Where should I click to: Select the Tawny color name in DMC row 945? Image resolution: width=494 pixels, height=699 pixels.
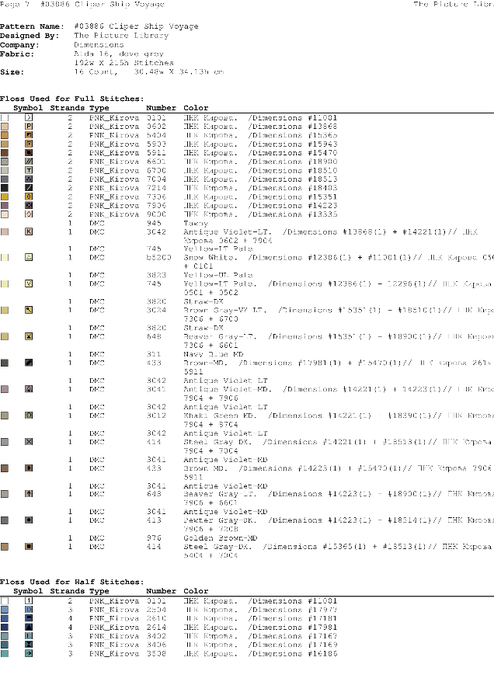[x=196, y=223]
